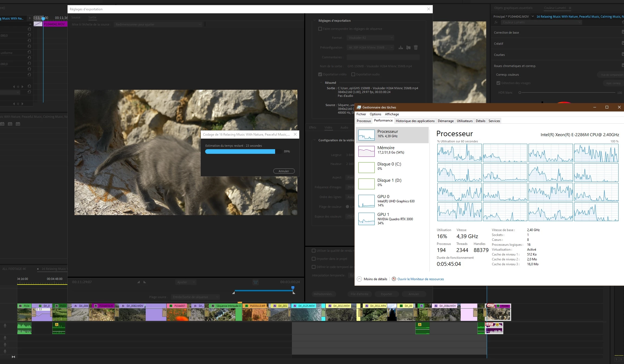
Task: Open the Affichage menu in Task Manager
Action: (391, 114)
